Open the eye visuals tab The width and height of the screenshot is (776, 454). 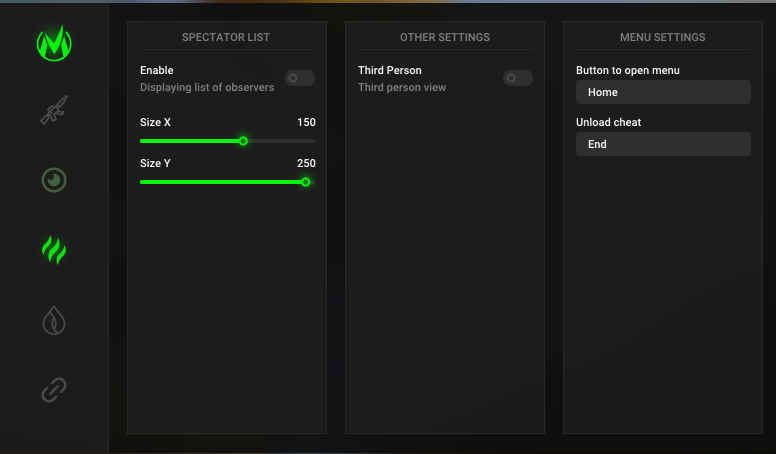click(54, 180)
